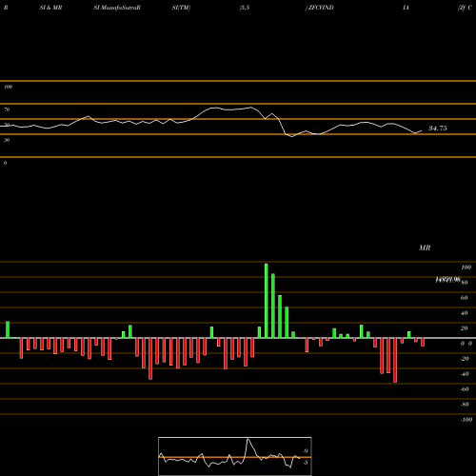Open the mini overview chart thumbnail

[x=235, y=456]
